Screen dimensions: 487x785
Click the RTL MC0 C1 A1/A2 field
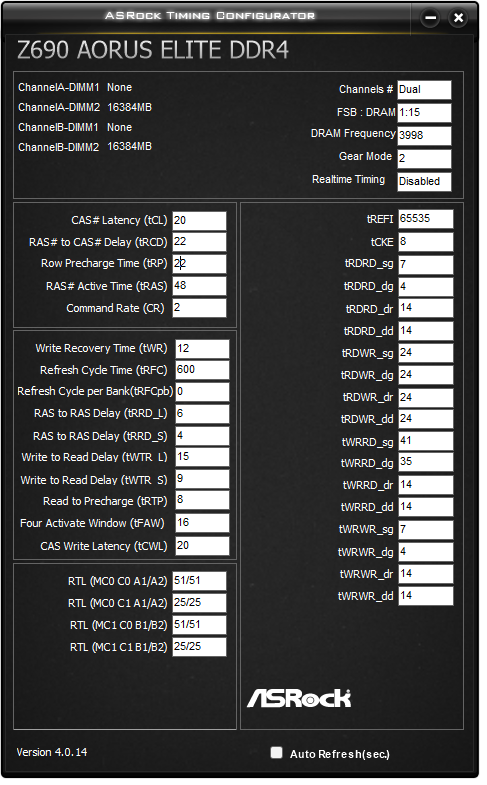point(199,603)
